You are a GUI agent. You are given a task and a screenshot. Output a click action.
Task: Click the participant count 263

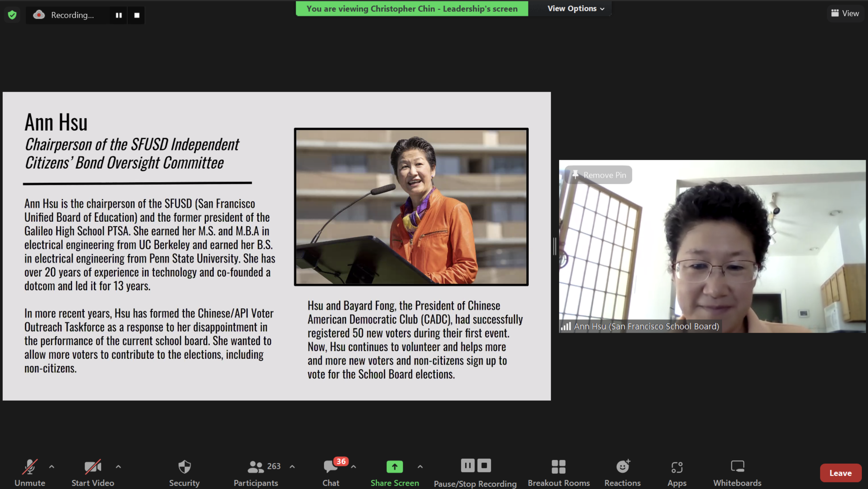[274, 466]
